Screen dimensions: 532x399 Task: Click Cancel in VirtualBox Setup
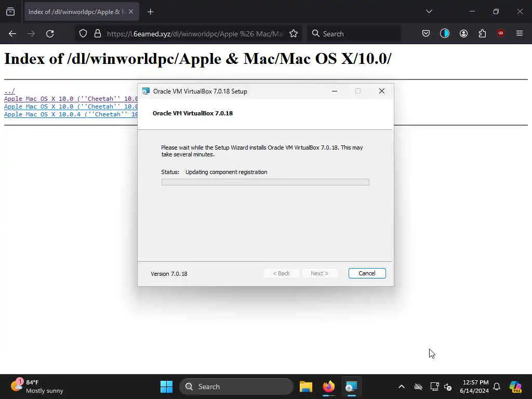click(x=367, y=273)
